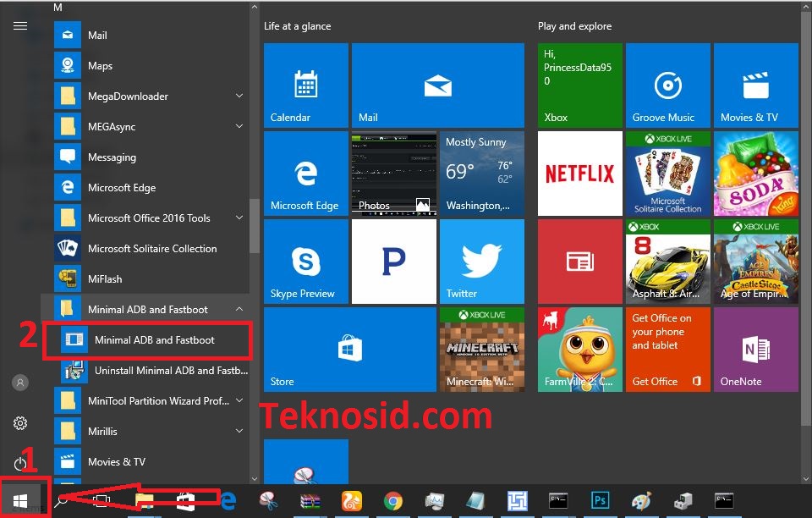The height and width of the screenshot is (518, 812).
Task: Launch the OneNote tile
Action: 756,349
